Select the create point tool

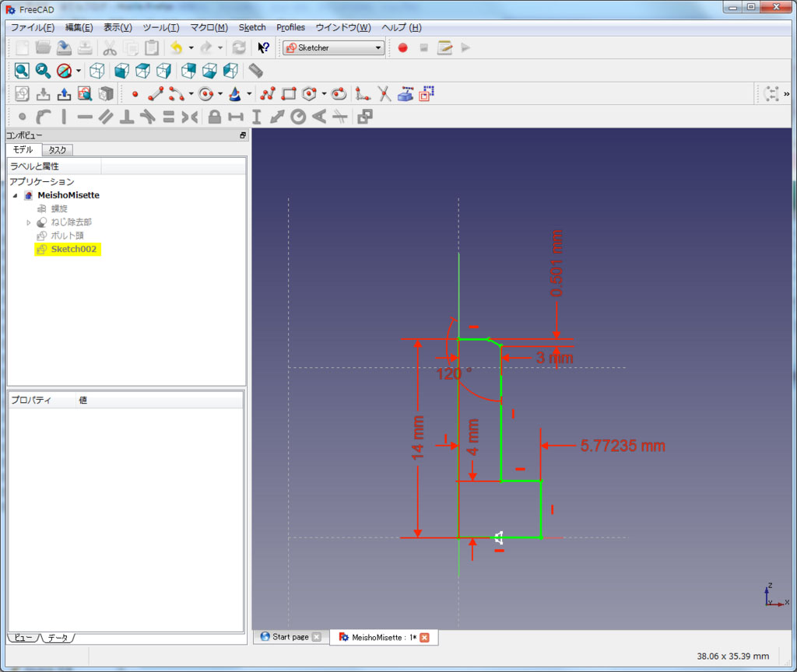(135, 94)
